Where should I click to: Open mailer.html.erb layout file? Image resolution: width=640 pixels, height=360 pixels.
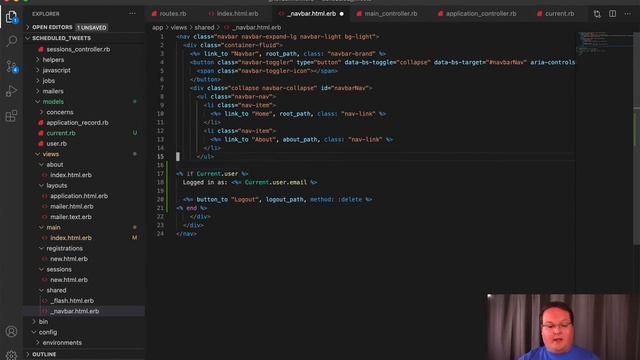71,207
